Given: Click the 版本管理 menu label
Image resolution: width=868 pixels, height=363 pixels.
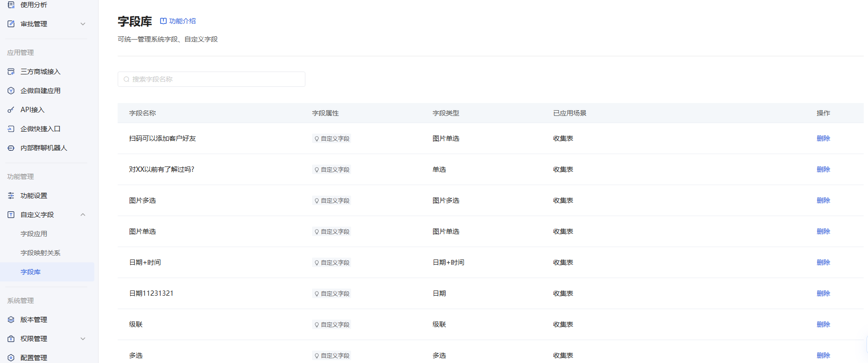Looking at the screenshot, I should click(34, 320).
